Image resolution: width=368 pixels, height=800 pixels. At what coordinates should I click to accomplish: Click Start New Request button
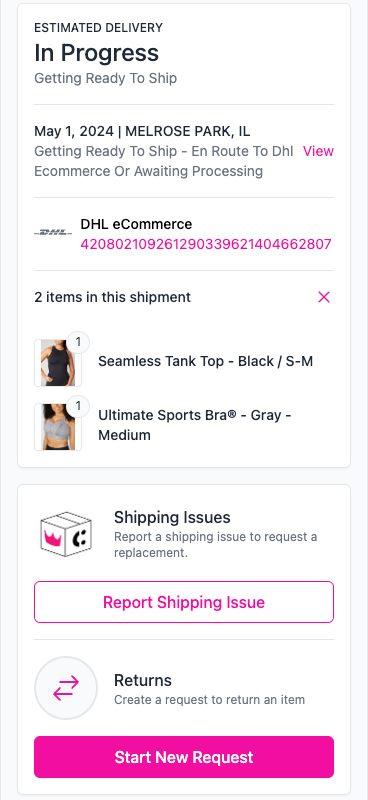tap(184, 757)
